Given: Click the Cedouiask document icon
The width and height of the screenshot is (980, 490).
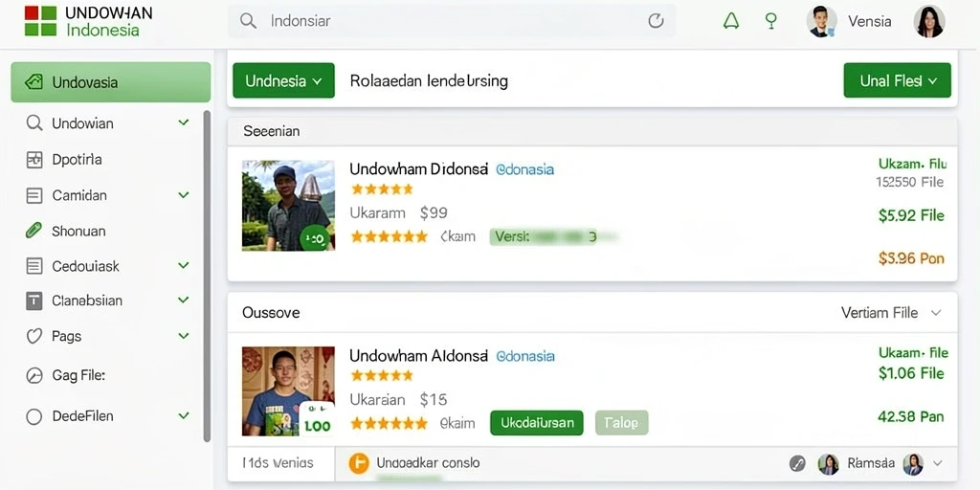Looking at the screenshot, I should (x=34, y=266).
